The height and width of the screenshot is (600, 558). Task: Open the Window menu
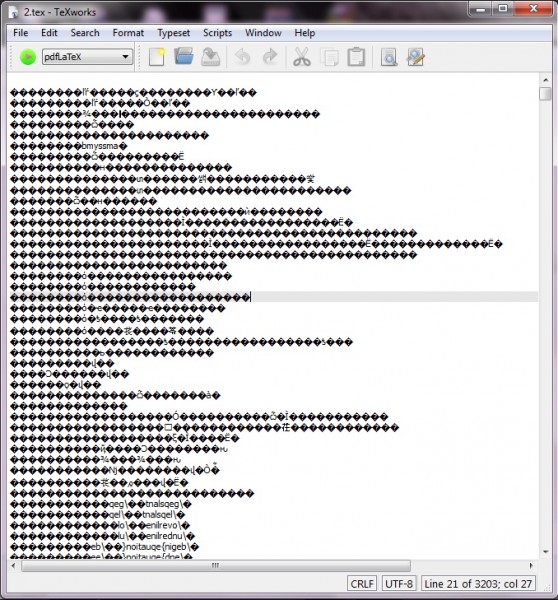(x=263, y=33)
